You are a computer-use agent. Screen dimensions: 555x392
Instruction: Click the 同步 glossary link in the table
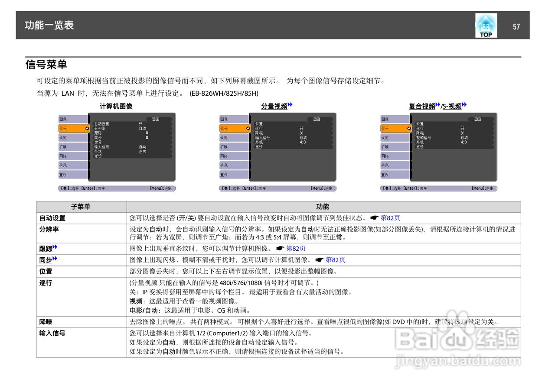(46, 260)
